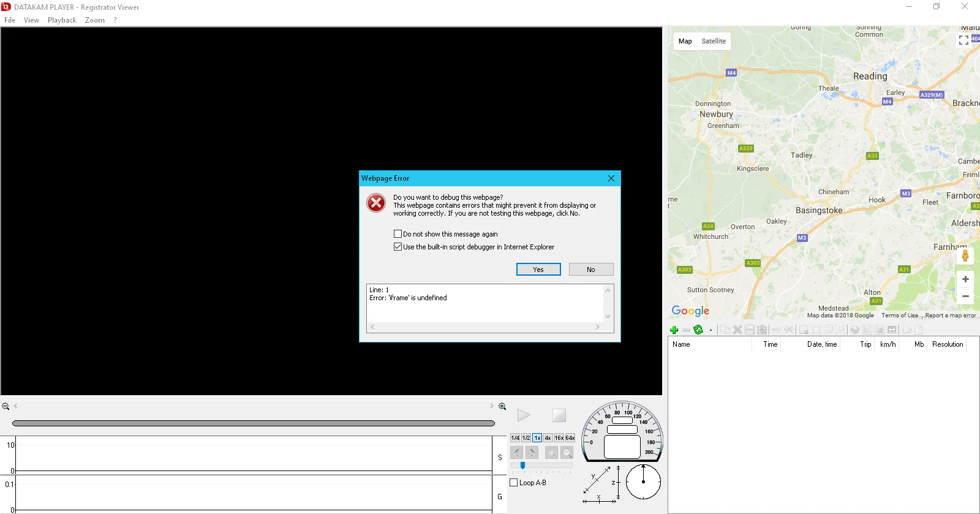Image resolution: width=980 pixels, height=514 pixels.
Task: Click the Play button
Action: click(x=524, y=415)
